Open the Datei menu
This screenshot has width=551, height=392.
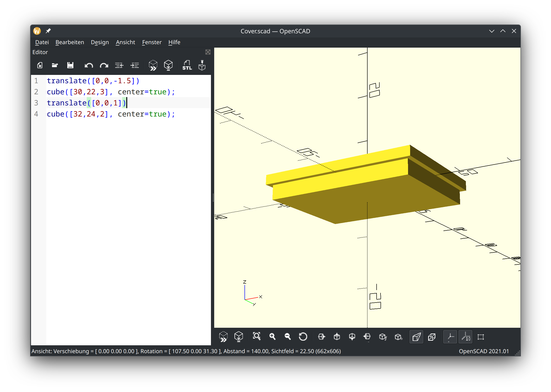pyautogui.click(x=42, y=42)
